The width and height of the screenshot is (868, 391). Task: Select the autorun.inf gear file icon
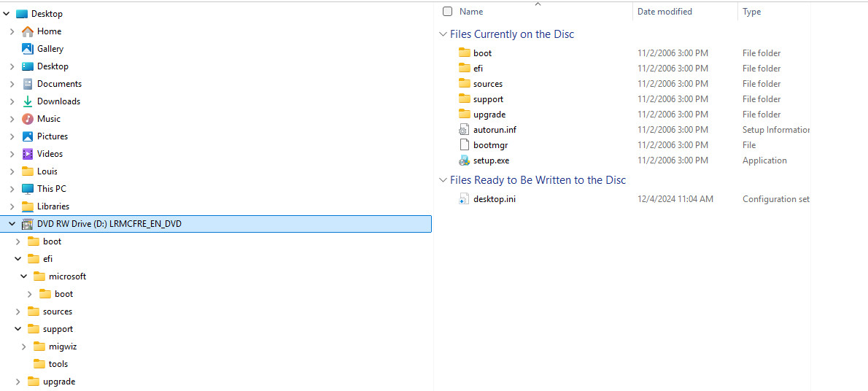[464, 130]
